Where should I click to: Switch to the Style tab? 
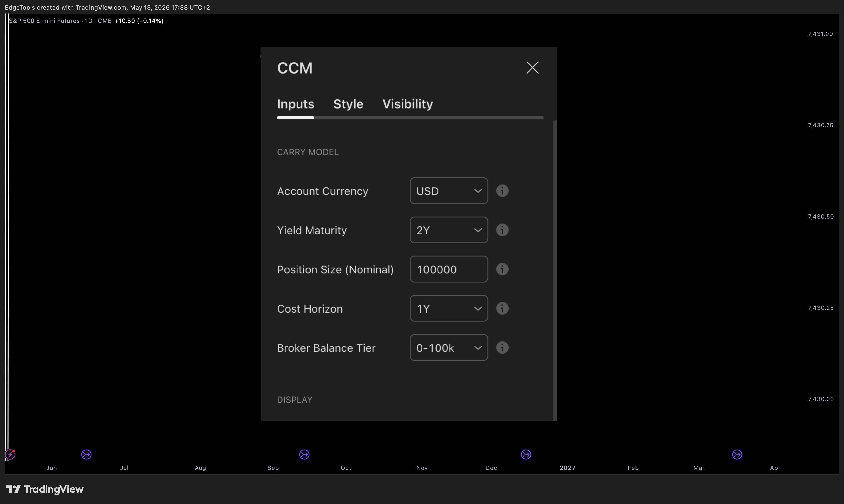pos(348,104)
